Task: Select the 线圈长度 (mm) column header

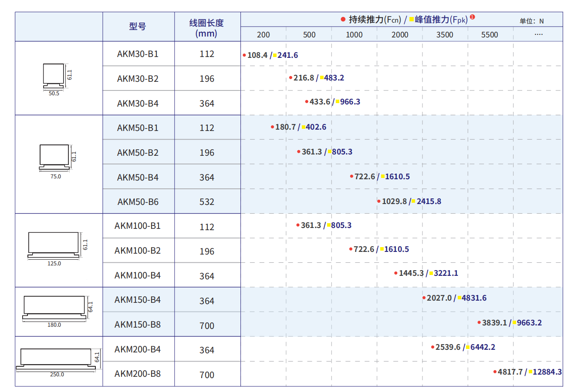Action: 206,28
